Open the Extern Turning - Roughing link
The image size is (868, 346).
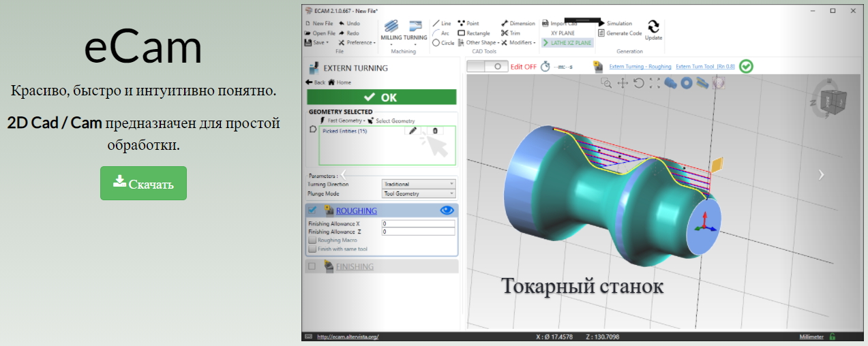640,66
